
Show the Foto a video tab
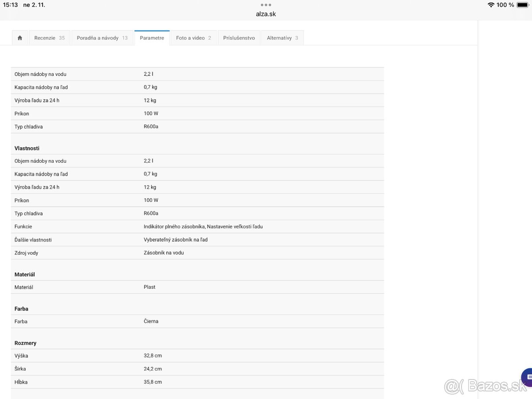click(193, 38)
